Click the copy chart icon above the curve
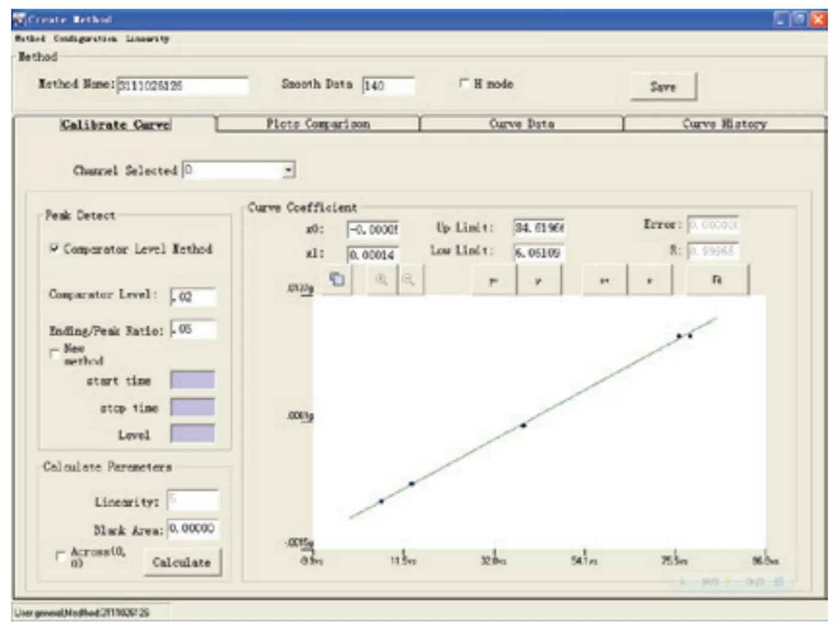 pos(337,279)
